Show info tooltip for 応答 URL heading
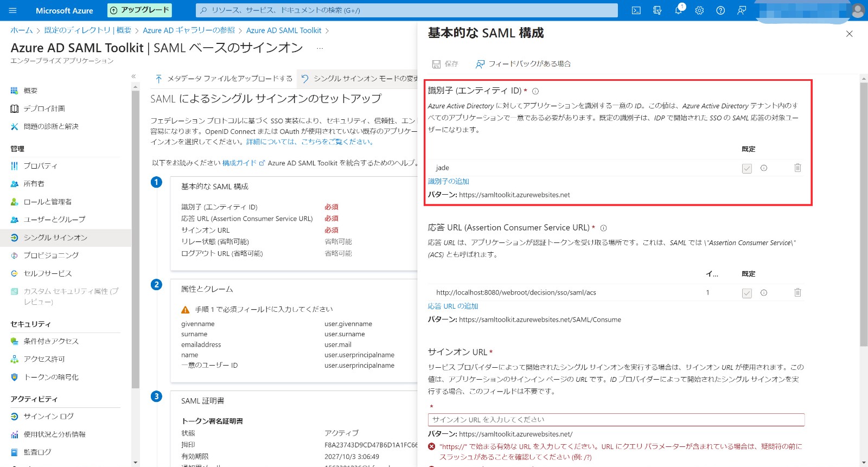 coord(603,228)
